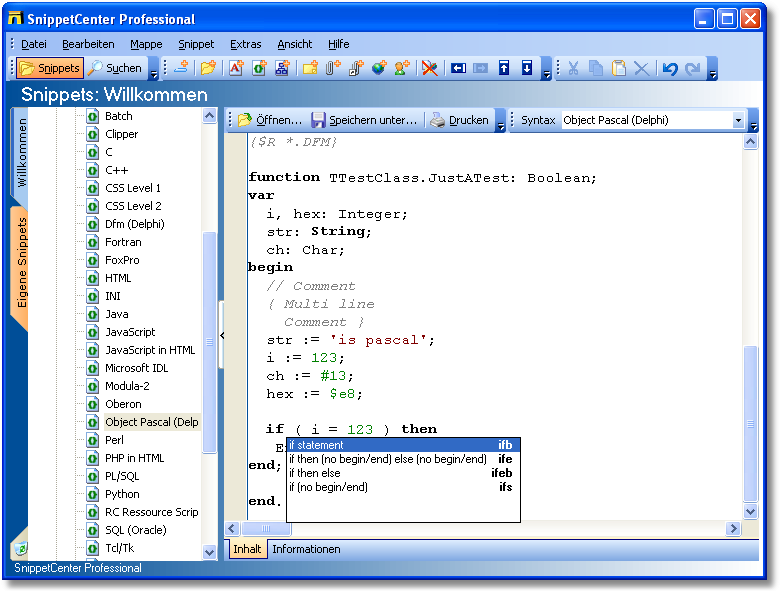
Task: Click the new note (yellow card) icon
Action: 310,68
